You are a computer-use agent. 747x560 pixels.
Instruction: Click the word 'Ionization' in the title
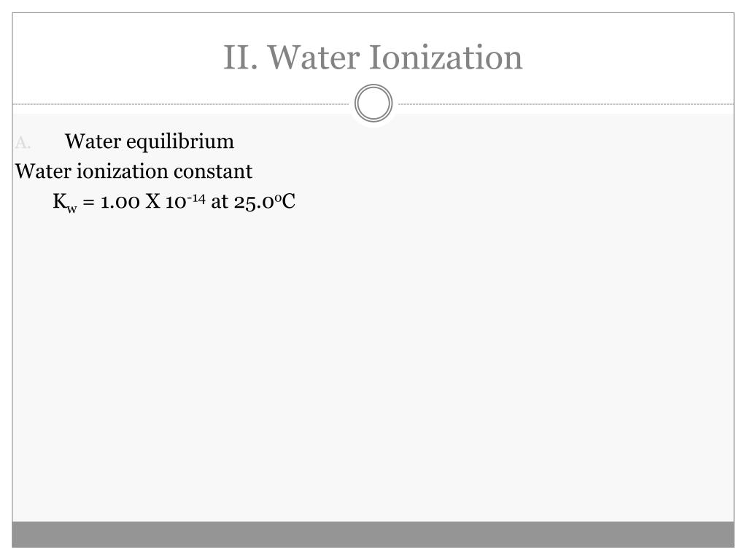(x=446, y=58)
